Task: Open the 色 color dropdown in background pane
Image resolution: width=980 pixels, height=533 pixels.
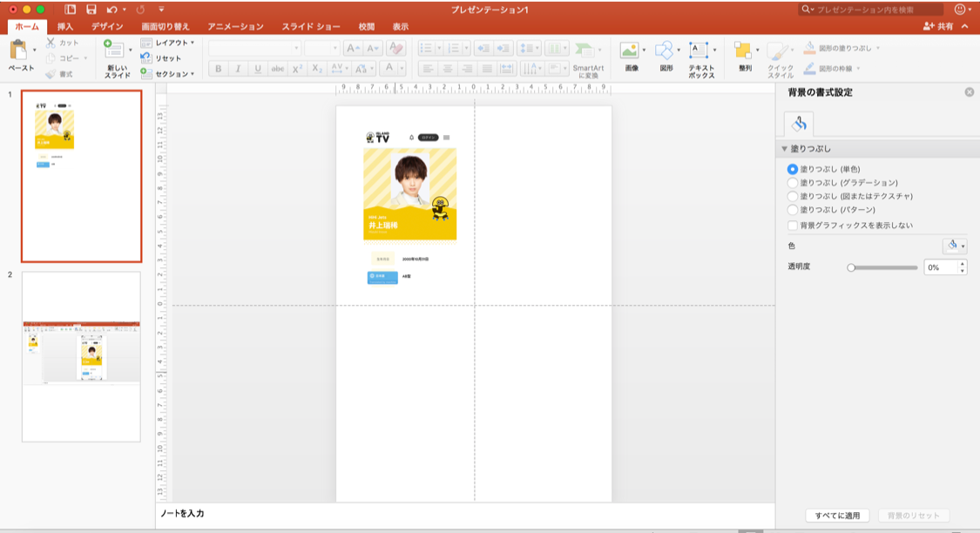Action: 955,246
